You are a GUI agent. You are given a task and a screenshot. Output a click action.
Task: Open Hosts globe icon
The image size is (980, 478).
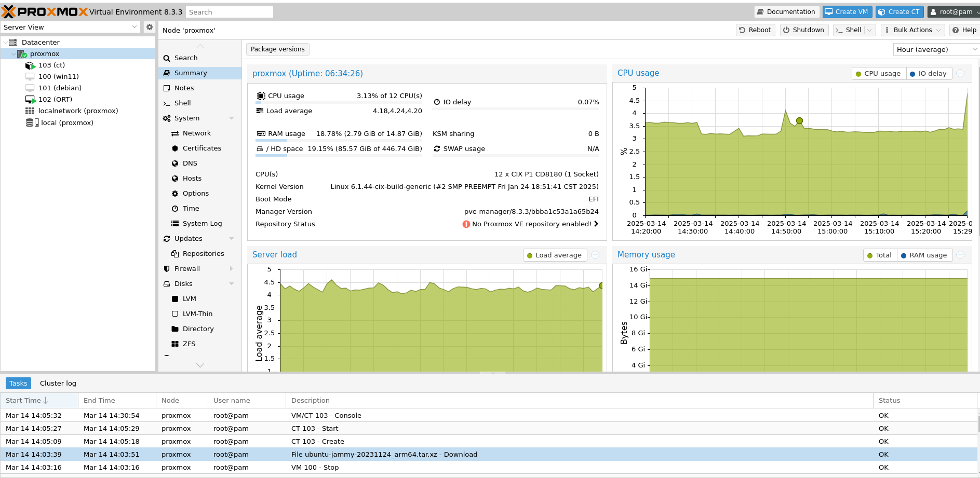(175, 179)
